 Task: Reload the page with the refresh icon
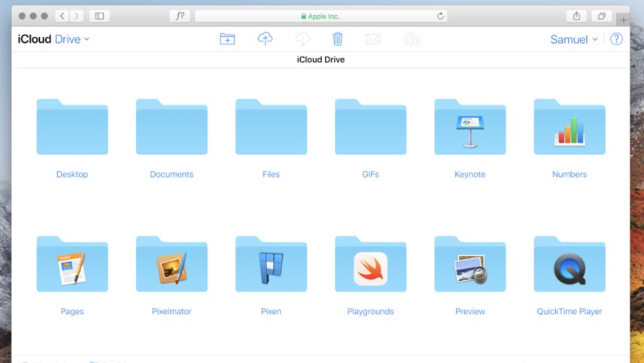tap(440, 16)
